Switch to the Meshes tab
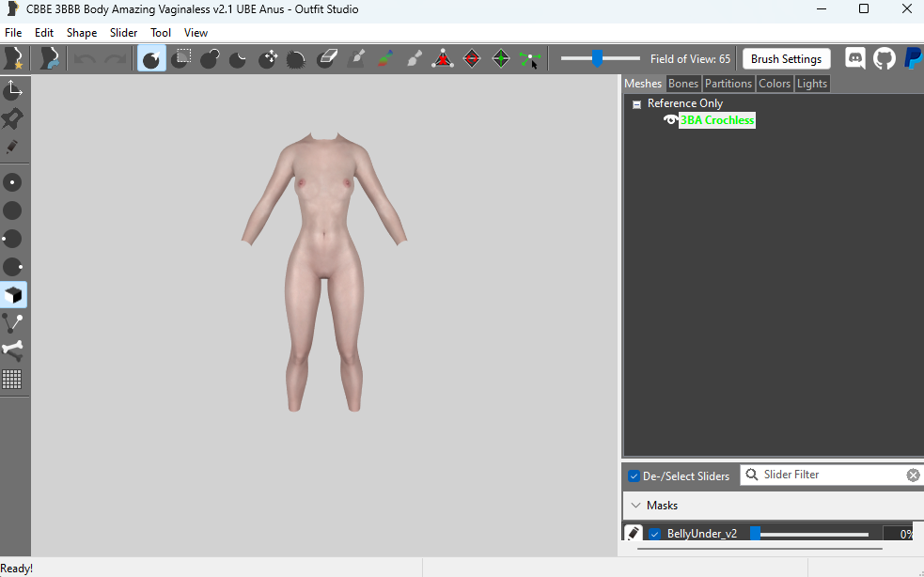This screenshot has width=924, height=577. click(644, 84)
